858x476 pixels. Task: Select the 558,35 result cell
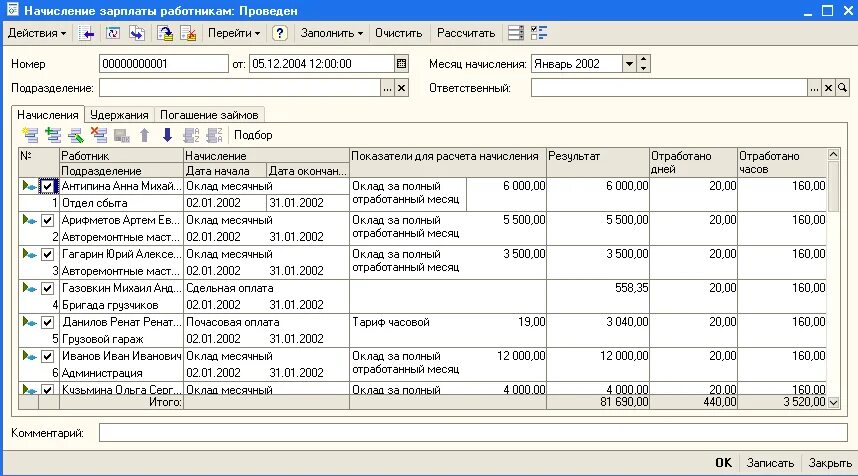tap(598, 296)
